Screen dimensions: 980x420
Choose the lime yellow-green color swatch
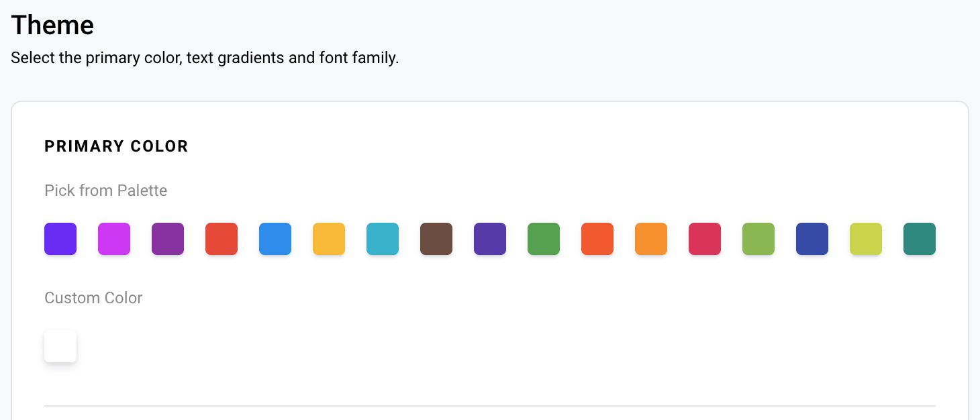point(866,239)
